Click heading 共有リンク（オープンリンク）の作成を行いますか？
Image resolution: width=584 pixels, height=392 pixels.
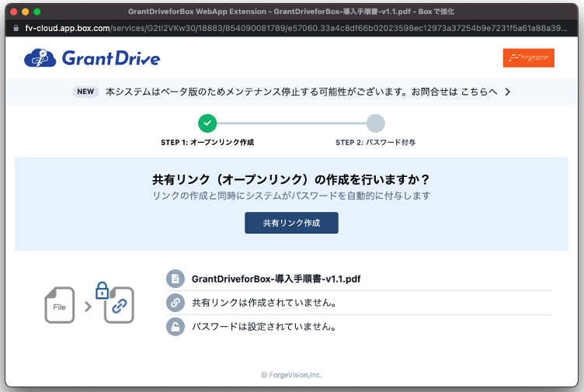(x=291, y=179)
